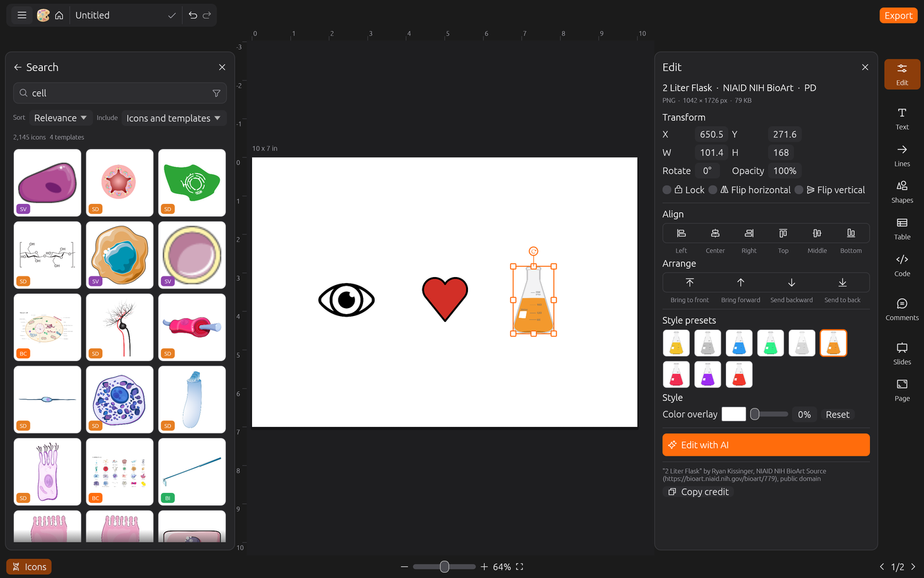Open the Shapes tool tab
Screen dimensions: 924x578
pos(902,192)
